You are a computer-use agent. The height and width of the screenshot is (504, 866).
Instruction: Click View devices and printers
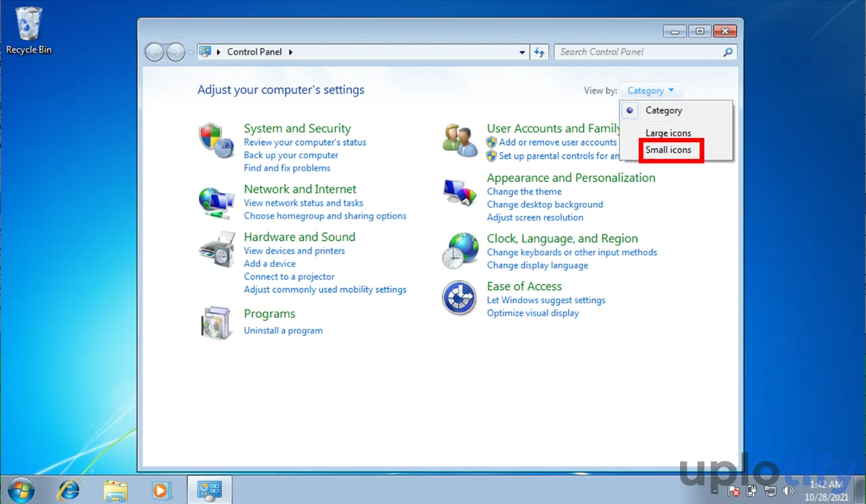294,251
